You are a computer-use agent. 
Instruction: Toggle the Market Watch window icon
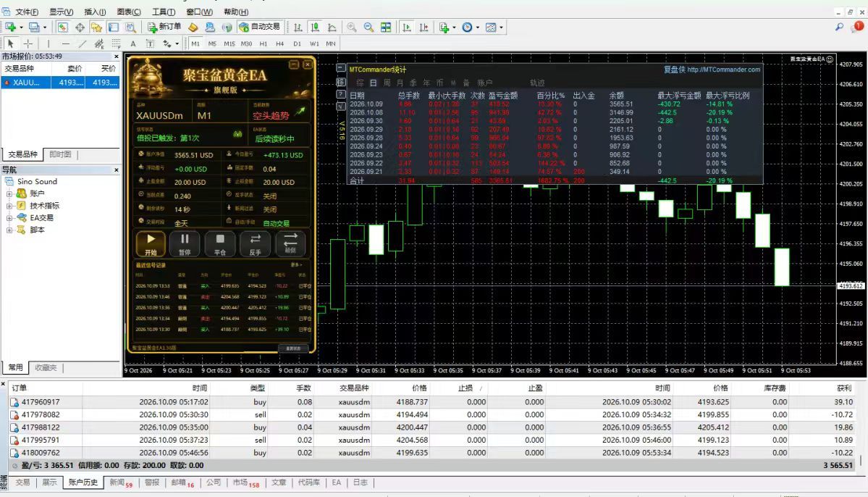pos(62,27)
